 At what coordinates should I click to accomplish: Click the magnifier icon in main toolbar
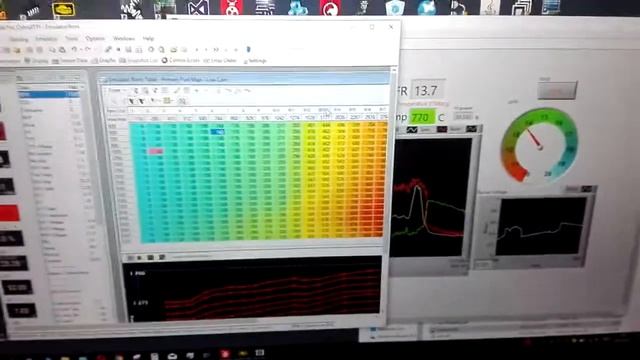[x=162, y=49]
